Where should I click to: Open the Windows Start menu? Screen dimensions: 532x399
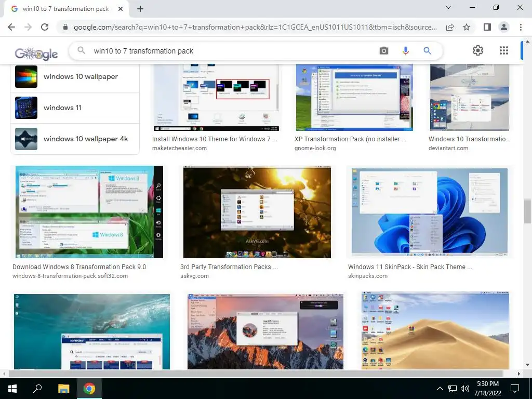coord(12,389)
